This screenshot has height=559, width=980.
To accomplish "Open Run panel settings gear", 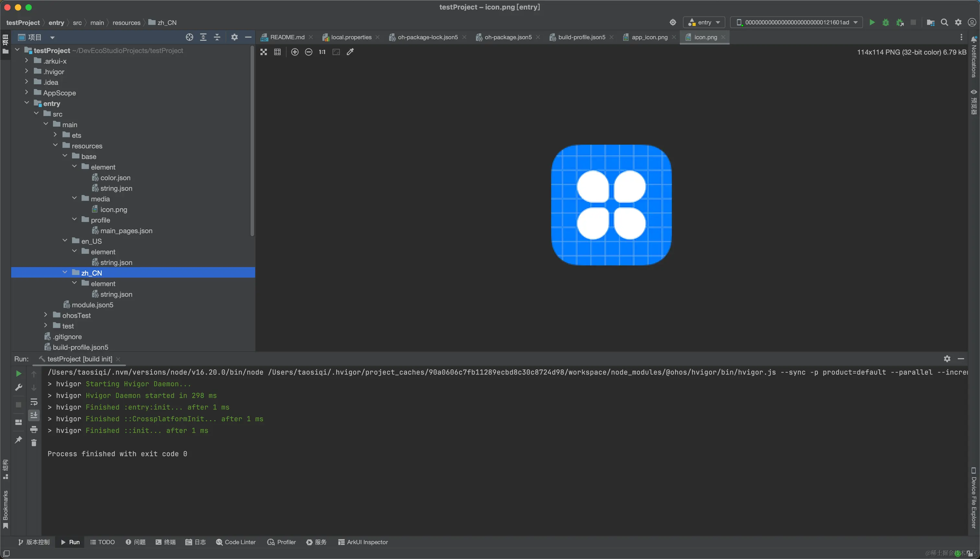I will click(x=947, y=359).
